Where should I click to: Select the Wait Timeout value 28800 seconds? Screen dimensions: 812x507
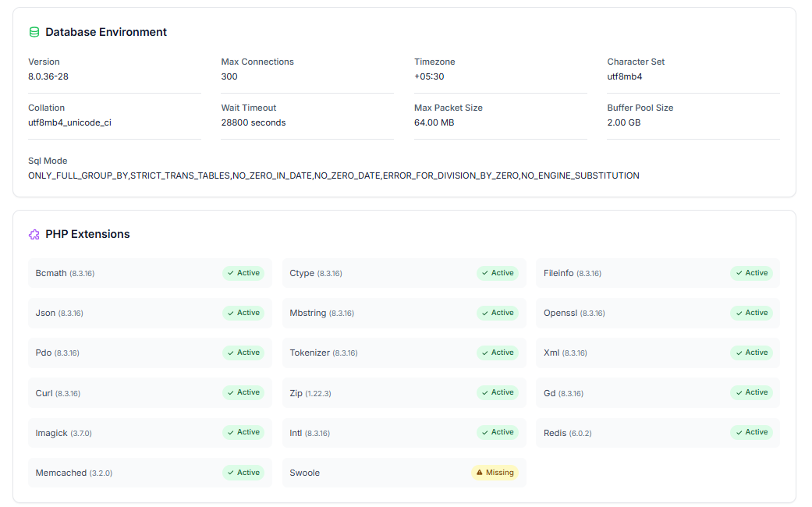(x=254, y=122)
